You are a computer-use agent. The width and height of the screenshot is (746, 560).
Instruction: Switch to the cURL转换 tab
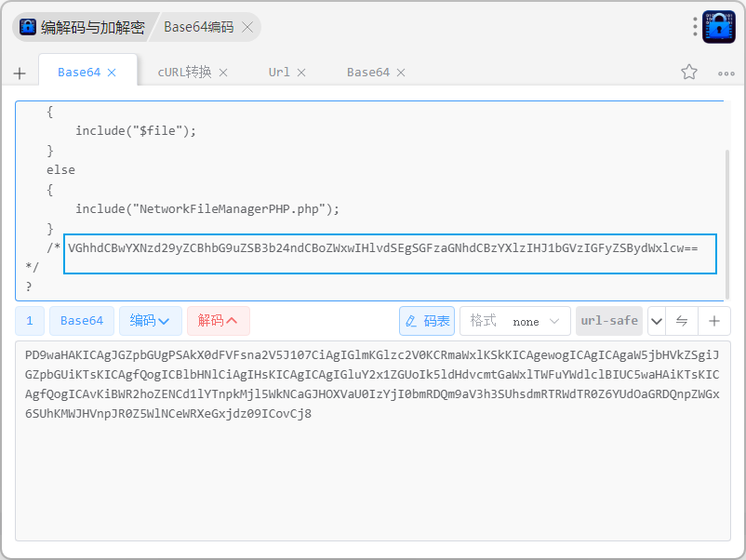click(x=184, y=73)
